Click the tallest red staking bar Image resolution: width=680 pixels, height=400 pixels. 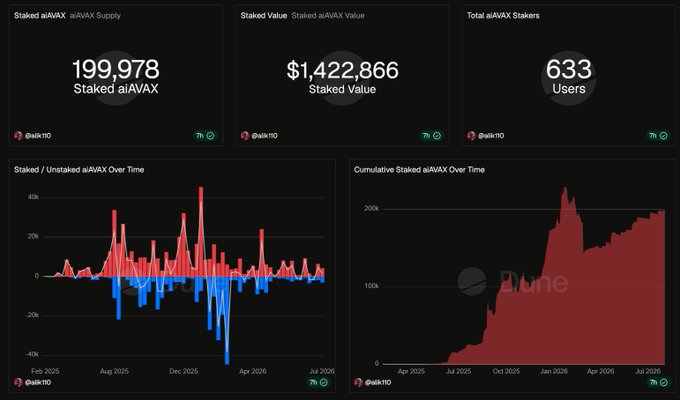coord(201,232)
